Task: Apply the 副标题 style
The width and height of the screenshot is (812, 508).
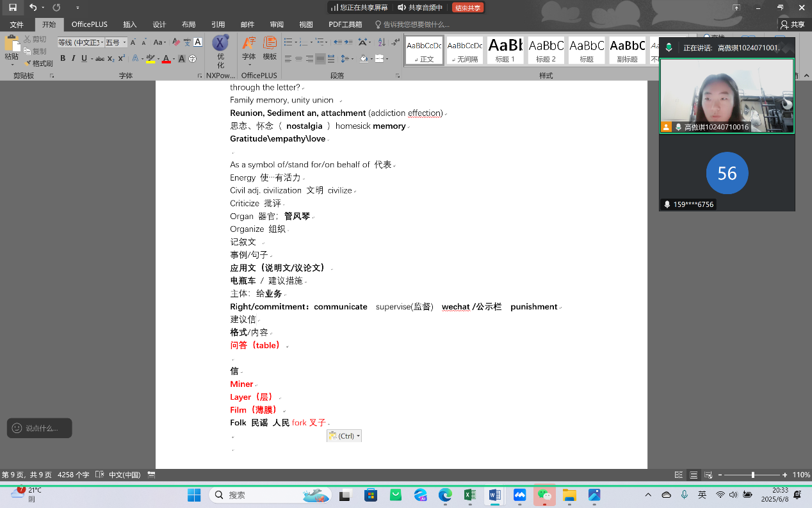Action: pos(627,50)
